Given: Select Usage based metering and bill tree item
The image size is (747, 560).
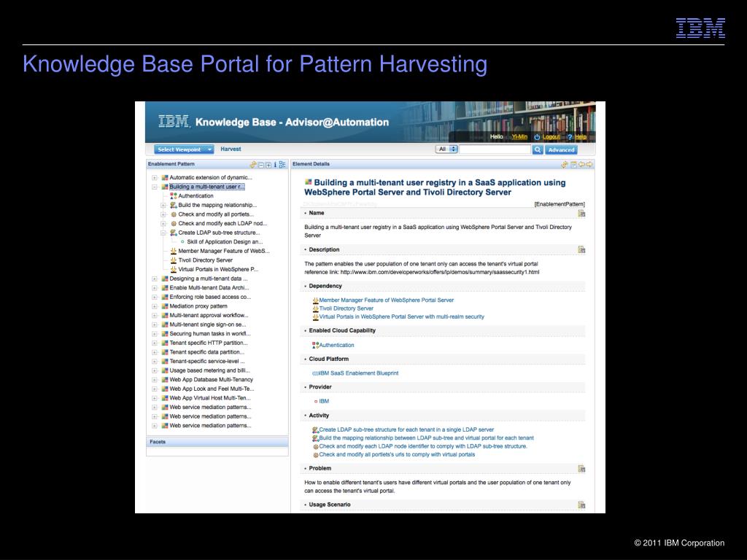Looking at the screenshot, I should (x=209, y=370).
